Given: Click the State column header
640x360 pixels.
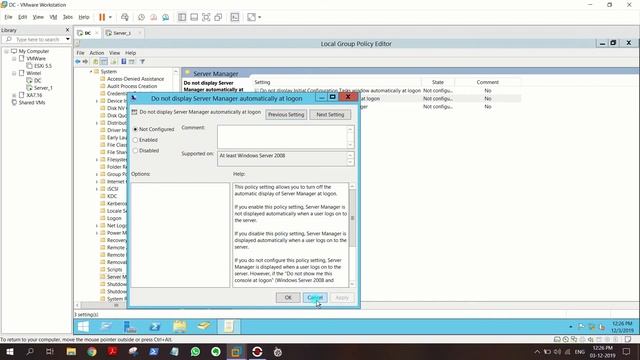Looking at the screenshot, I should coord(438,82).
